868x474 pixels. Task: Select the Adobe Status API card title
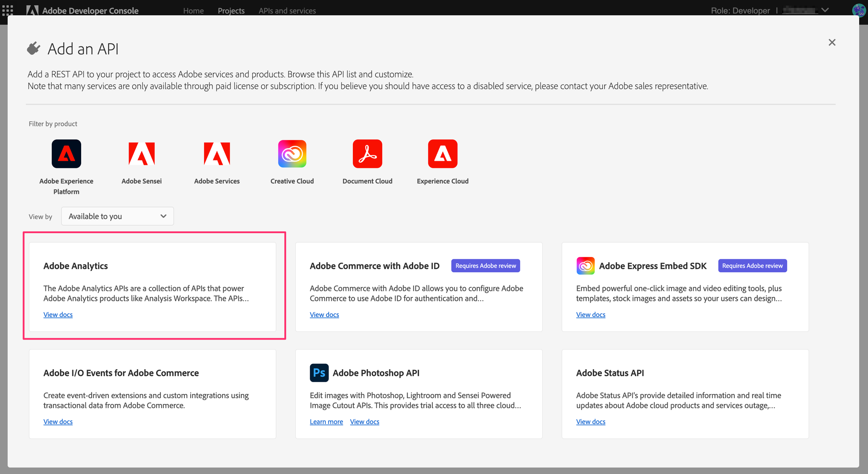610,373
